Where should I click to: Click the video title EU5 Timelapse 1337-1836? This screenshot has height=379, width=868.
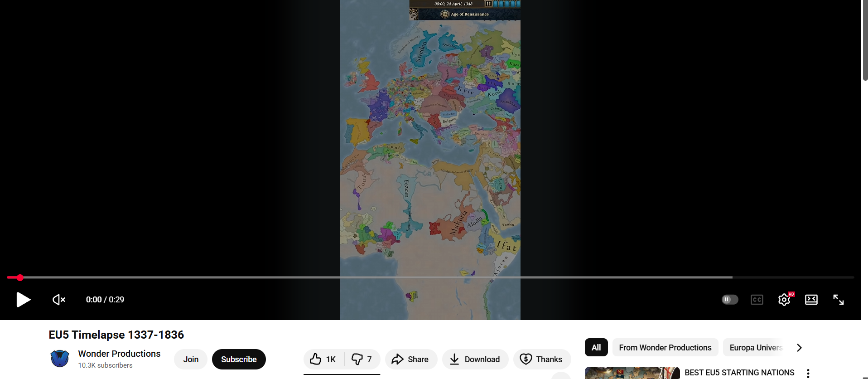(116, 335)
